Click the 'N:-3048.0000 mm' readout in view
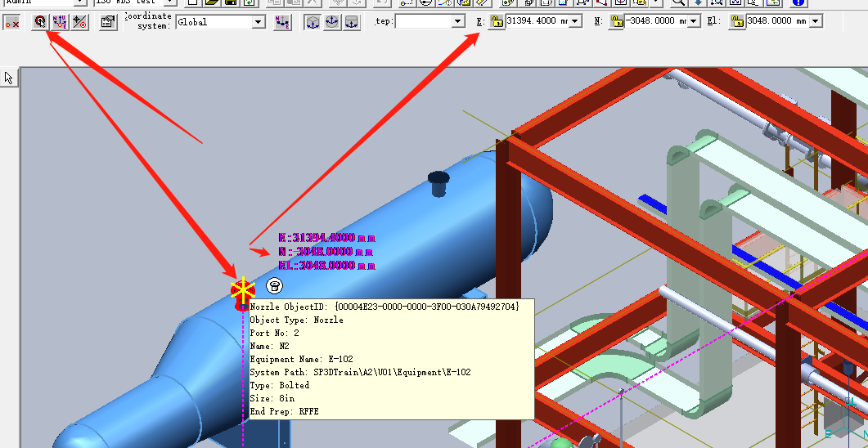This screenshot has height=448, width=868. pyautogui.click(x=327, y=252)
